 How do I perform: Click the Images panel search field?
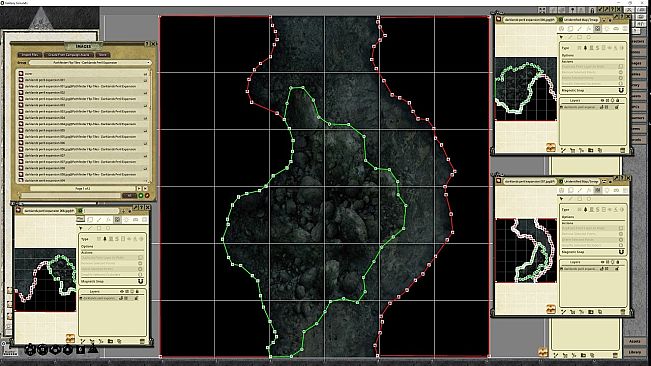pos(71,195)
